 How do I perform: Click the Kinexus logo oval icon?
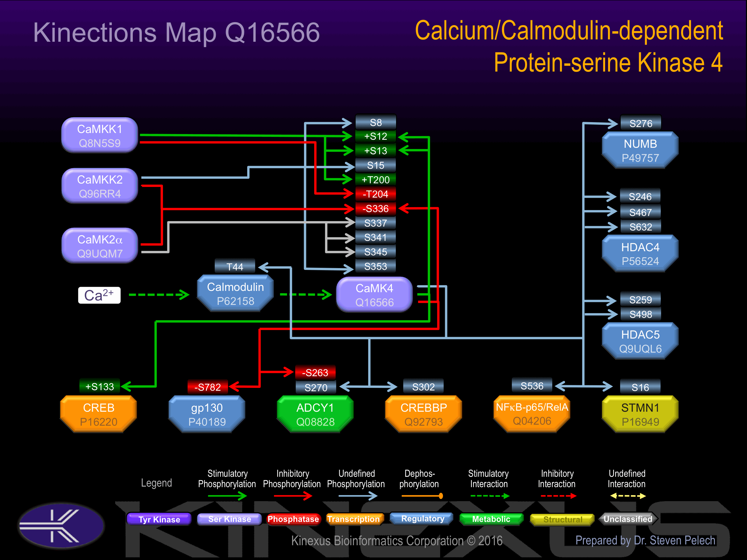click(61, 526)
